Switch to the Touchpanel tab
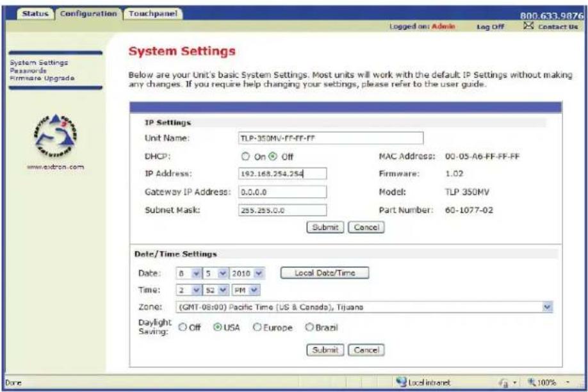The image size is (588, 392). 153,14
